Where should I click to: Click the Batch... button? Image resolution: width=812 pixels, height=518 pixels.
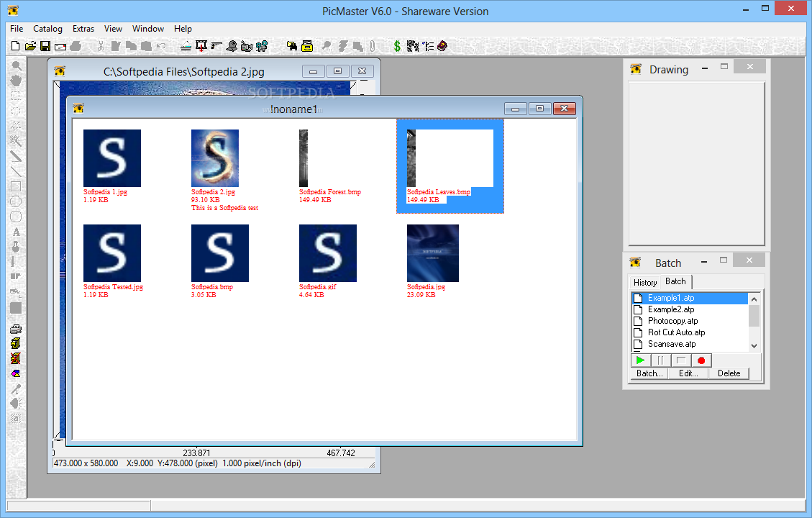point(649,373)
